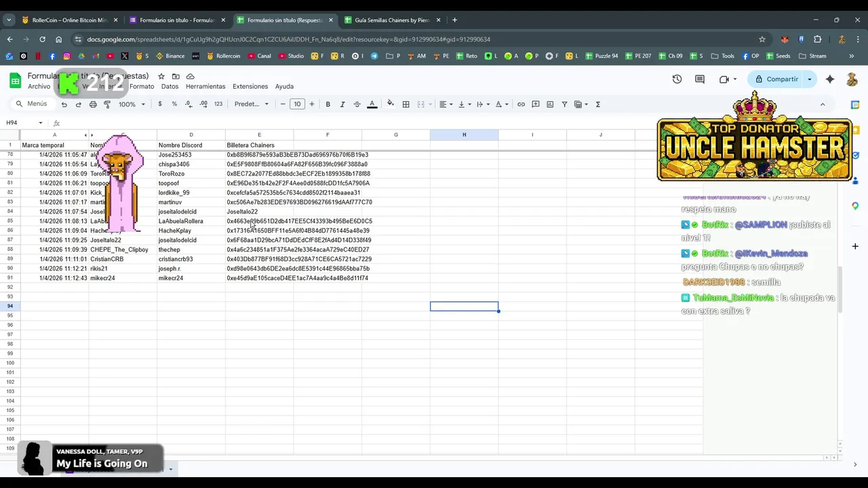868x488 pixels.
Task: Click the Menús search button
Action: pyautogui.click(x=31, y=104)
